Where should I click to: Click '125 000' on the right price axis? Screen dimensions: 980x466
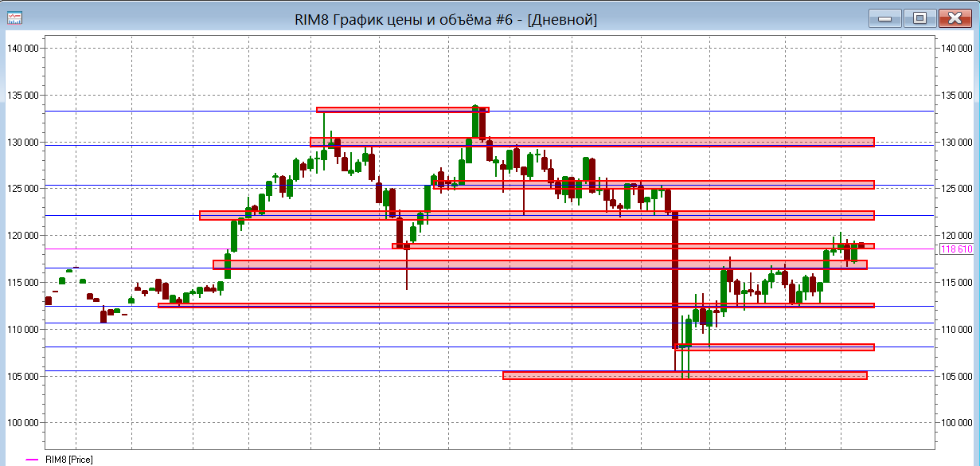click(958, 189)
